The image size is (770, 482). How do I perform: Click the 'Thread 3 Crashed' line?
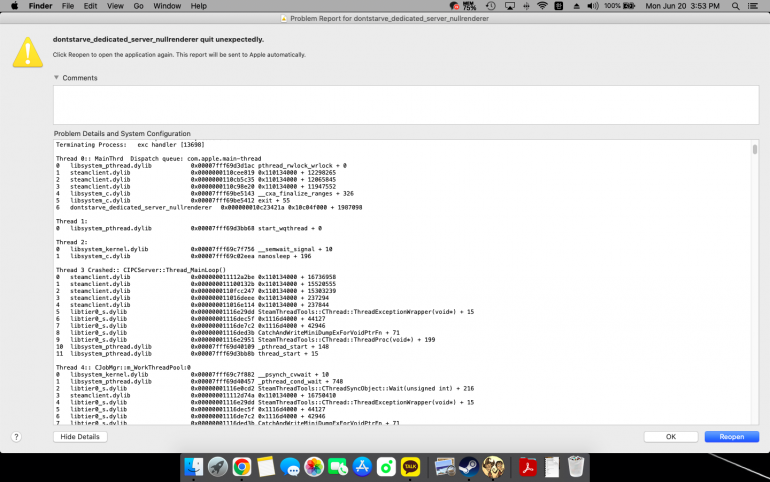pyautogui.click(x=140, y=269)
